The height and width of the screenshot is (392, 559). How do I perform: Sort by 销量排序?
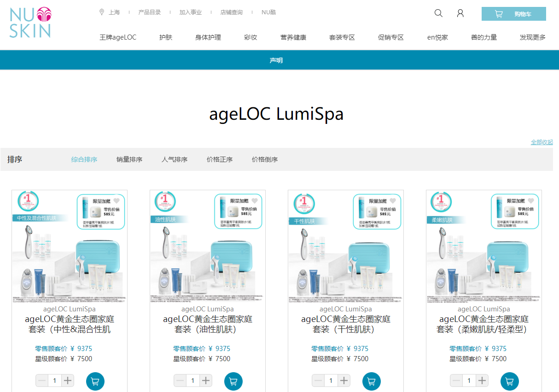point(129,159)
